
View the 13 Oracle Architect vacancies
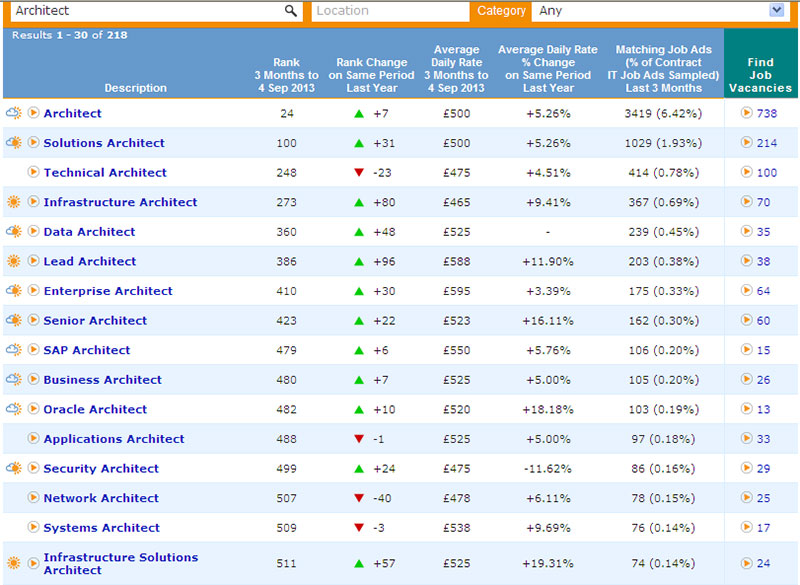pyautogui.click(x=763, y=409)
